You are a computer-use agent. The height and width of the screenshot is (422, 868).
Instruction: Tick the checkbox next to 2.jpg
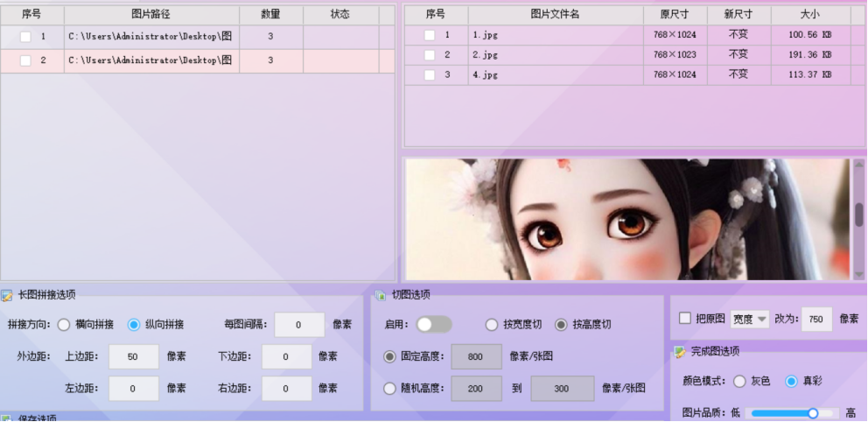430,55
